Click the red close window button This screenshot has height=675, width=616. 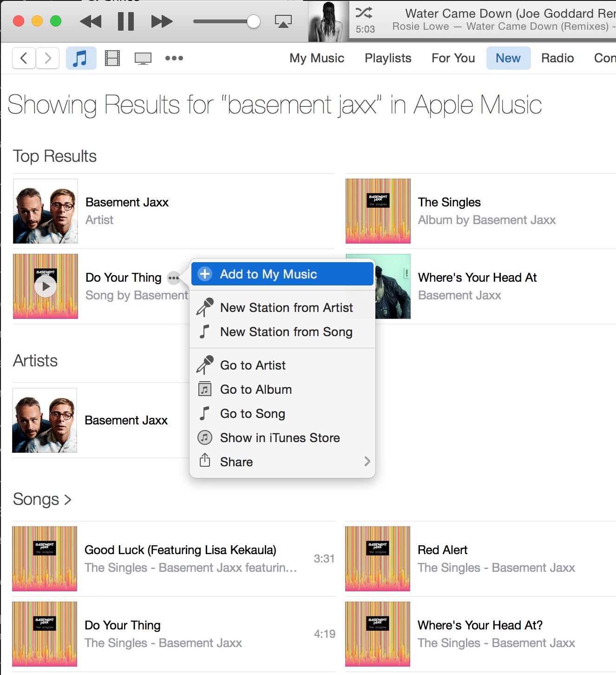tap(19, 21)
